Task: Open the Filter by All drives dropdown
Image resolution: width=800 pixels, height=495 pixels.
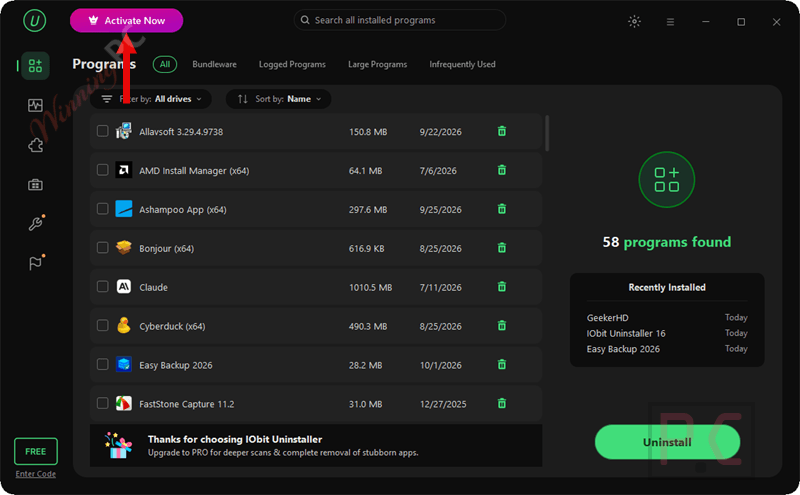Action: click(151, 99)
